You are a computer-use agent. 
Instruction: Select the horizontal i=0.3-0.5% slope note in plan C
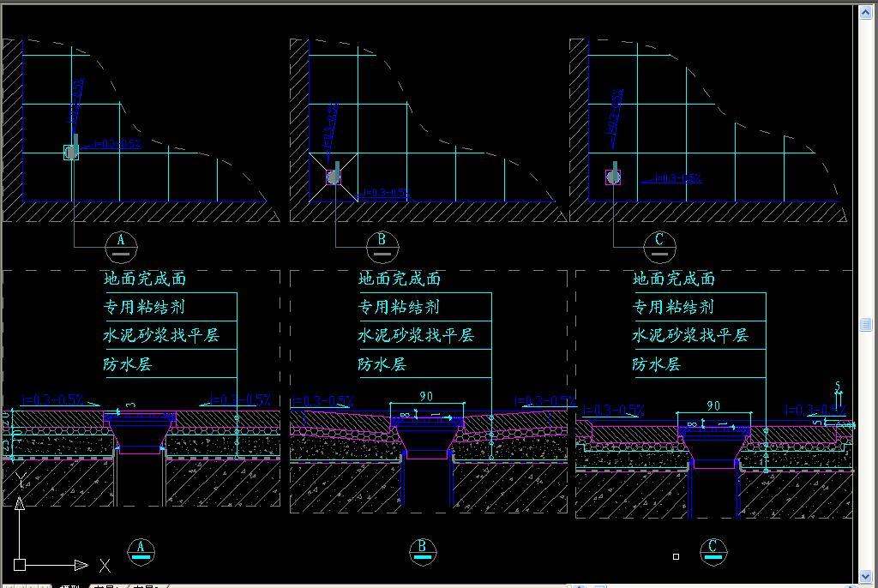coord(677,178)
